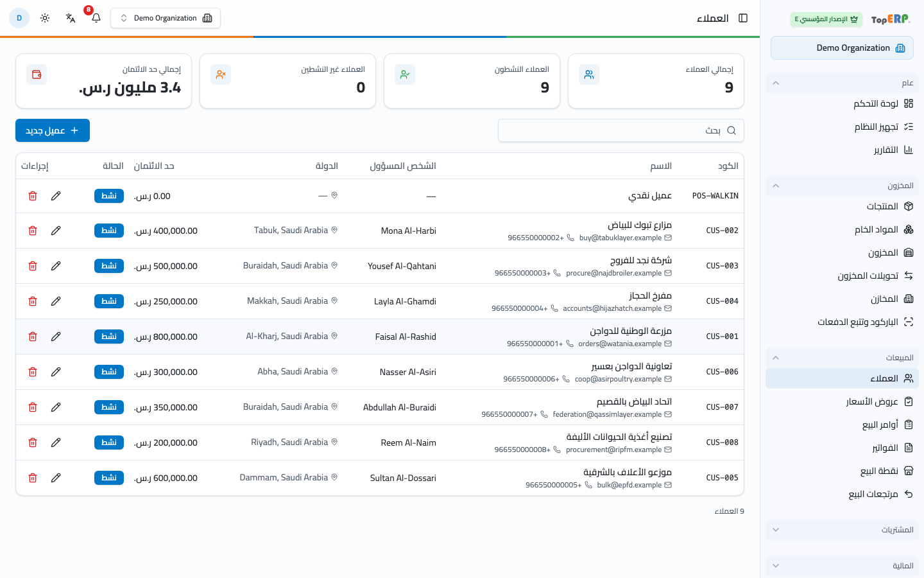Click the wallet icon on credit limit card
This screenshot has width=924, height=578.
pyautogui.click(x=37, y=74)
